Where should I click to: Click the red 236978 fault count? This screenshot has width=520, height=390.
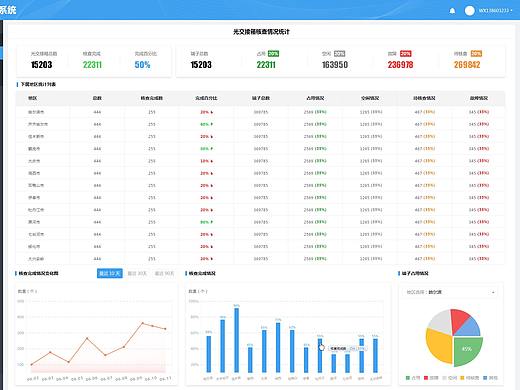[x=400, y=65]
